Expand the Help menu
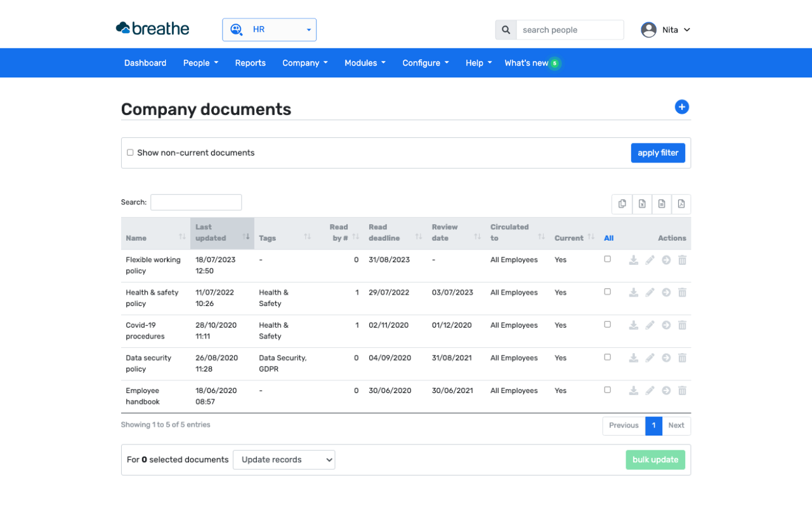Viewport: 812px width, 508px height. tap(478, 63)
